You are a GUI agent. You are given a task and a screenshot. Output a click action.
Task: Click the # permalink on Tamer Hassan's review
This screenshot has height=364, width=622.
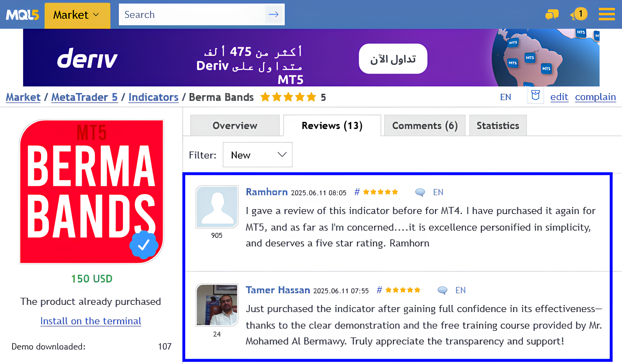(x=379, y=290)
